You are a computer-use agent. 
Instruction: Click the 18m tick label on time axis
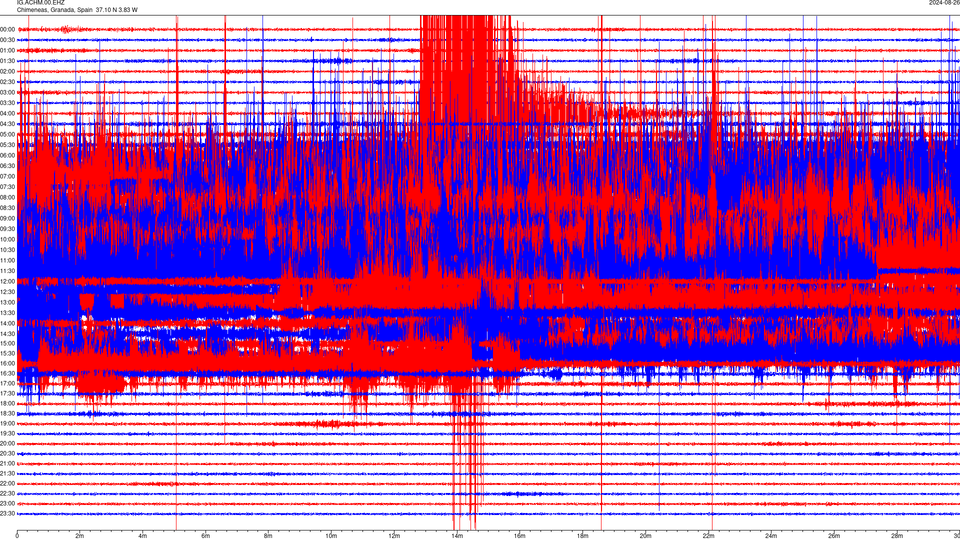coord(582,536)
